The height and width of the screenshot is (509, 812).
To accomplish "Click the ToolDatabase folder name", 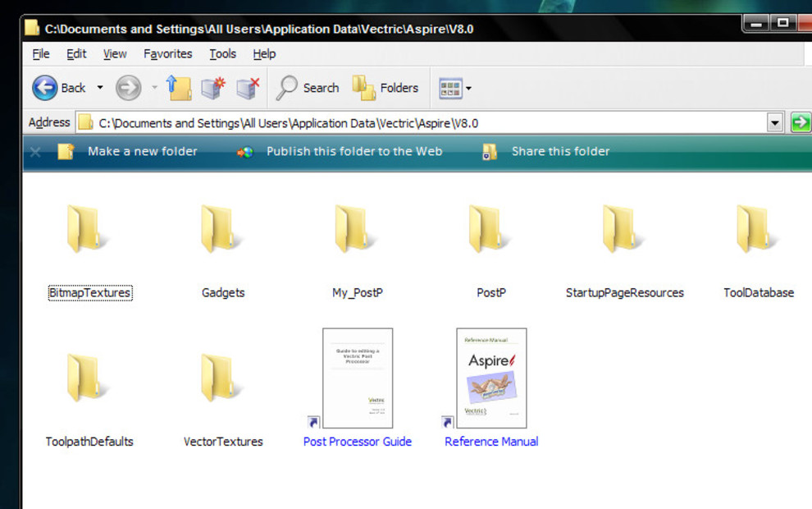I will coord(759,293).
